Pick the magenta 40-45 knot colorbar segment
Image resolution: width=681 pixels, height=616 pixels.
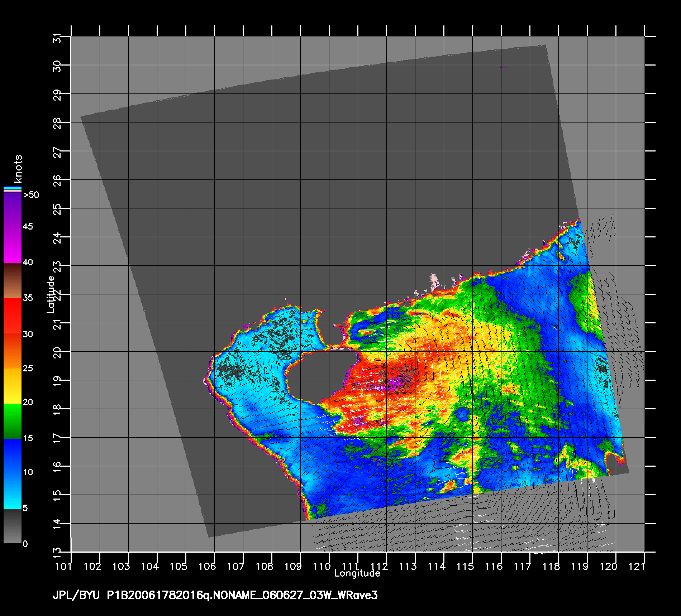pyautogui.click(x=13, y=246)
